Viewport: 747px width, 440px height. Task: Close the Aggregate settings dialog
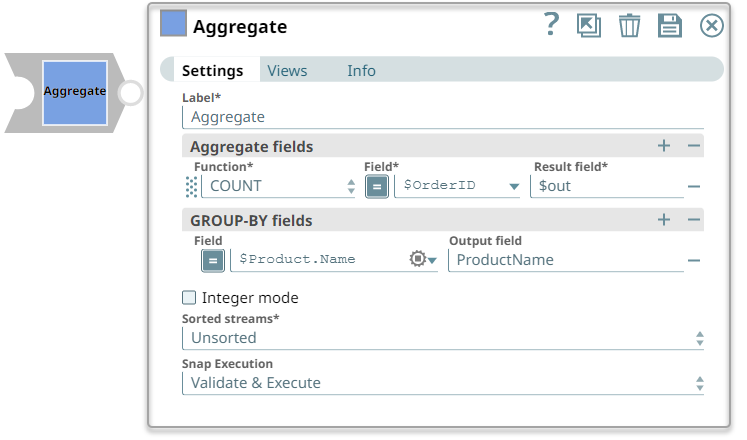coord(711,26)
